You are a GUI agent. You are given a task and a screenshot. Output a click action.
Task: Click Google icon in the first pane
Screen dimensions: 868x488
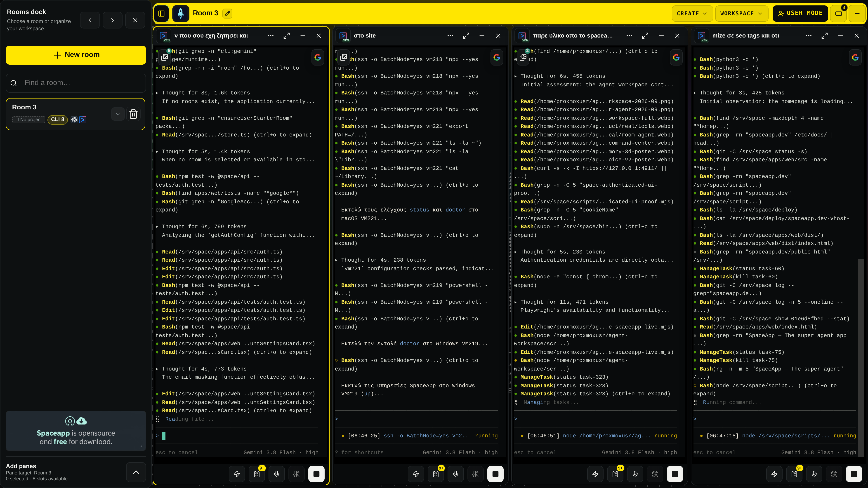point(318,58)
